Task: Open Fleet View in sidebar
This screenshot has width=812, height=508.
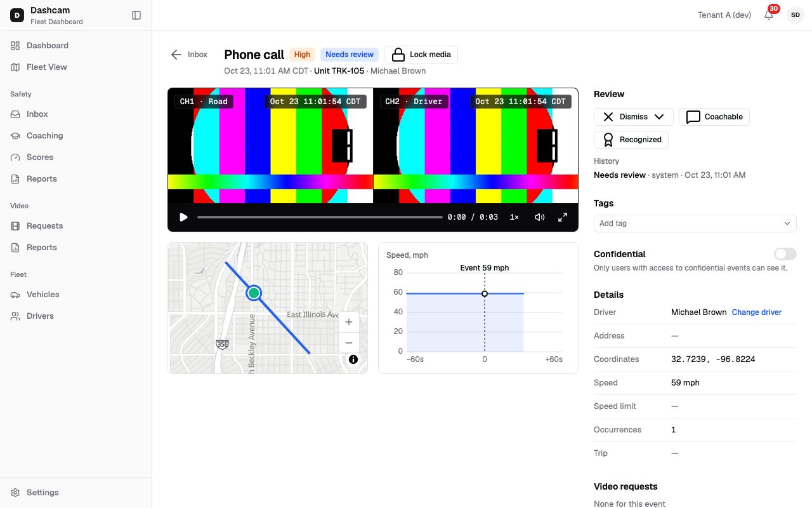Action: (x=76, y=67)
